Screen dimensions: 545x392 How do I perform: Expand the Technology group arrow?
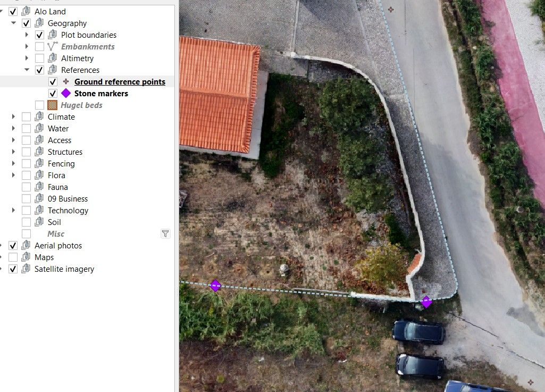point(13,210)
